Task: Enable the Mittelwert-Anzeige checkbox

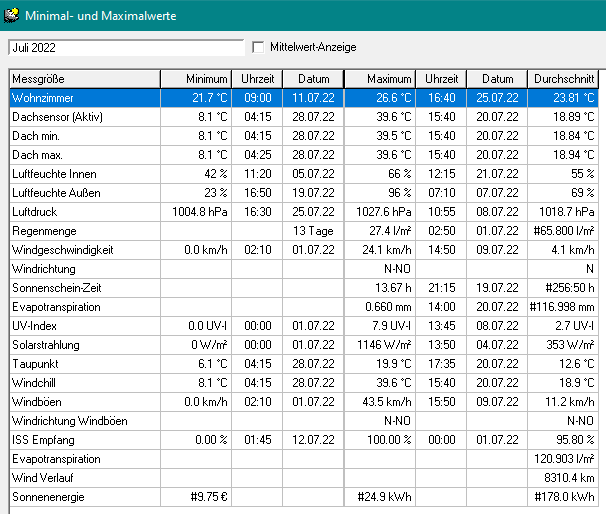Action: click(259, 47)
